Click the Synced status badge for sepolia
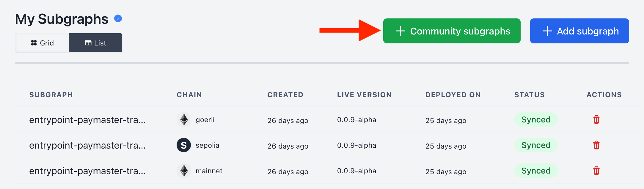Viewport: 644px width, 189px height. point(536,145)
